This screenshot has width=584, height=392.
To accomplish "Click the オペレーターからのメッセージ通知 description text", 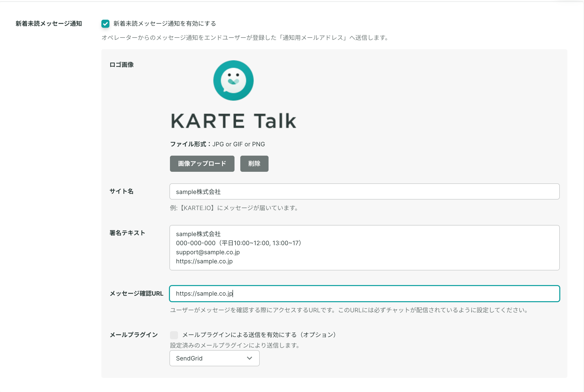I will [x=245, y=38].
